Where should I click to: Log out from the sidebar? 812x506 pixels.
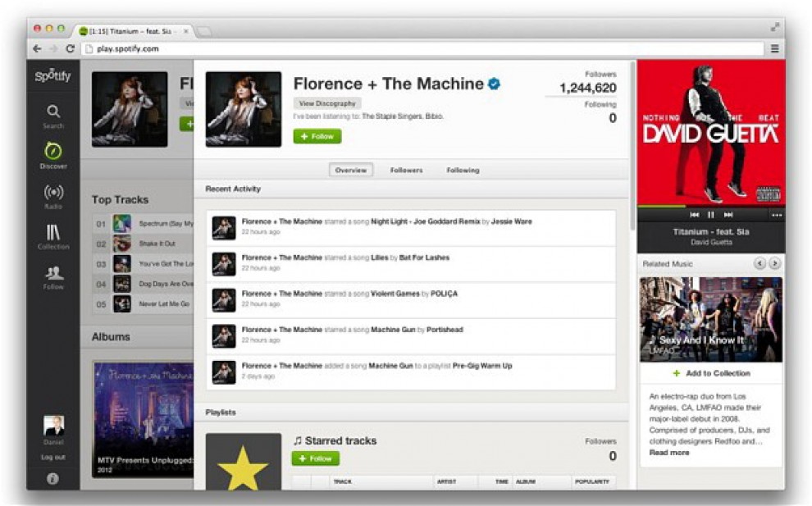click(x=53, y=458)
